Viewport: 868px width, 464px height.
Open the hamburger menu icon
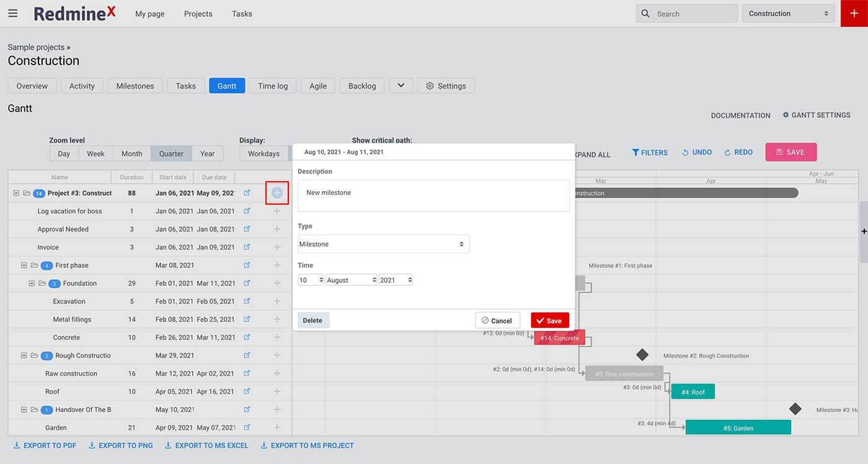[13, 13]
